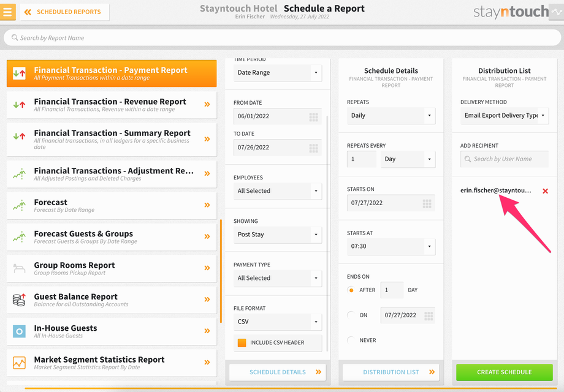Click the chevron arrow on the Revenue Report row
Image resolution: width=564 pixels, height=392 pixels.
click(x=207, y=105)
